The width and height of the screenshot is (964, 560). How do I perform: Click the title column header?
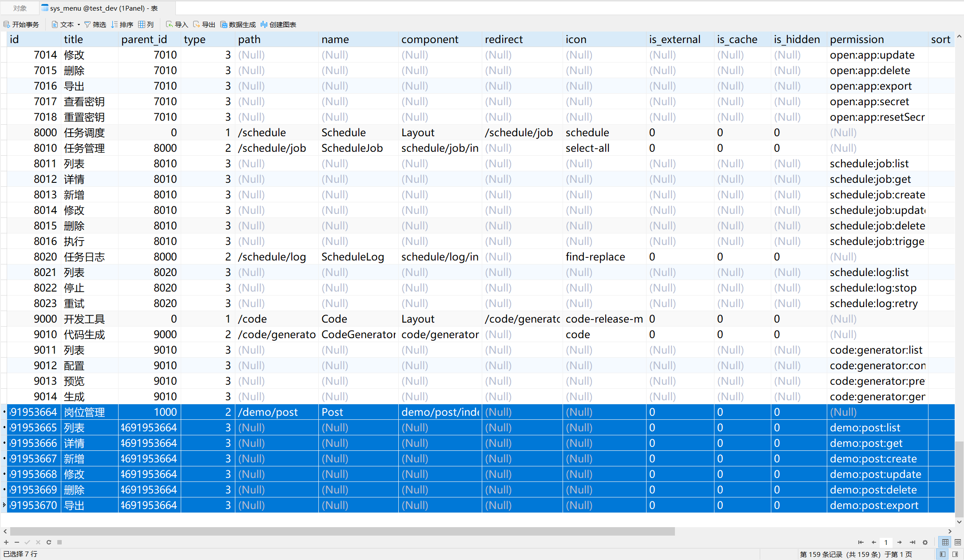coord(89,39)
